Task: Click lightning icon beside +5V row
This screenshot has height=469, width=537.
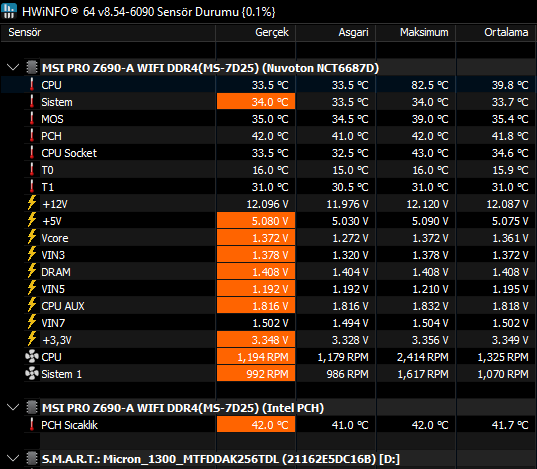Action: click(32, 220)
